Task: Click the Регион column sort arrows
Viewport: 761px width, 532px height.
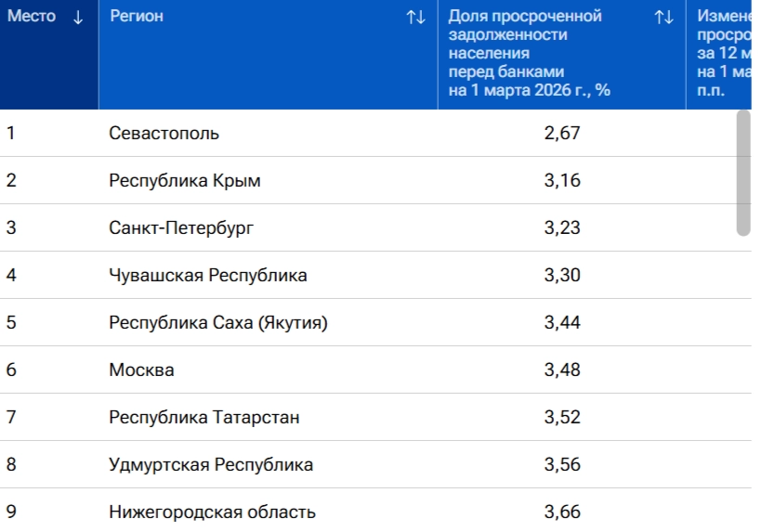Action: point(415,17)
